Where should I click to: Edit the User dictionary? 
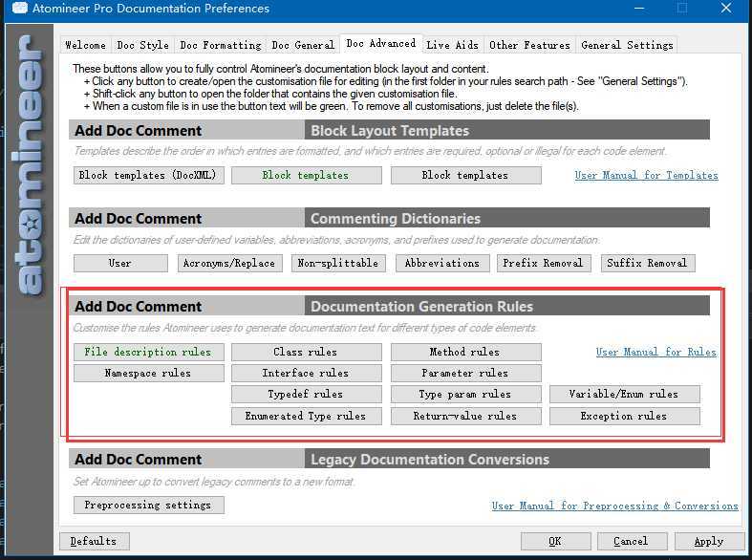pyautogui.click(x=120, y=263)
